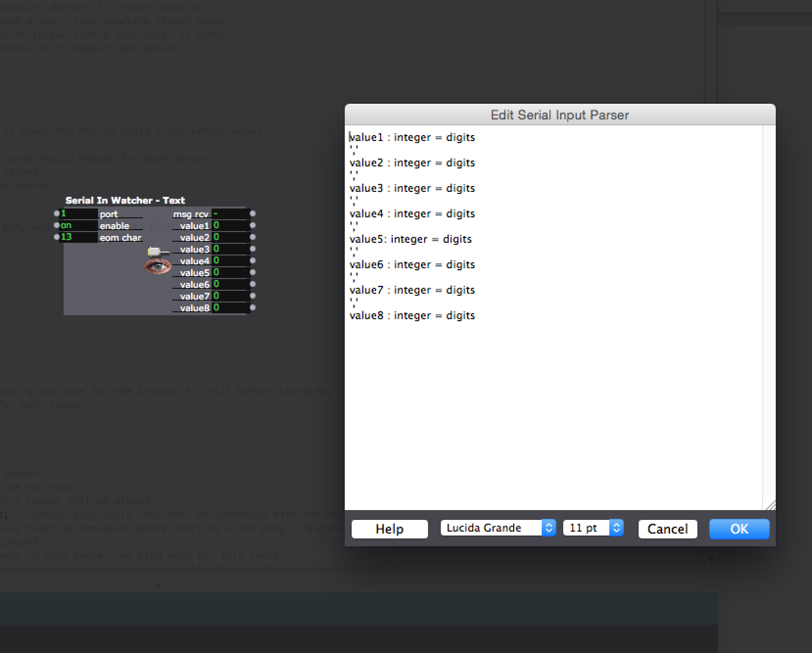Click the msg rcv output value field
The image size is (812, 653).
231,214
